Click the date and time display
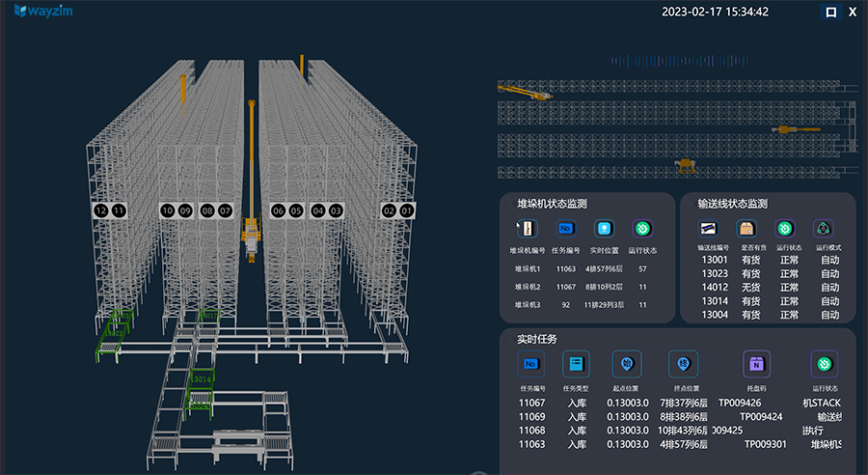Image resolution: width=868 pixels, height=475 pixels. coord(715,12)
